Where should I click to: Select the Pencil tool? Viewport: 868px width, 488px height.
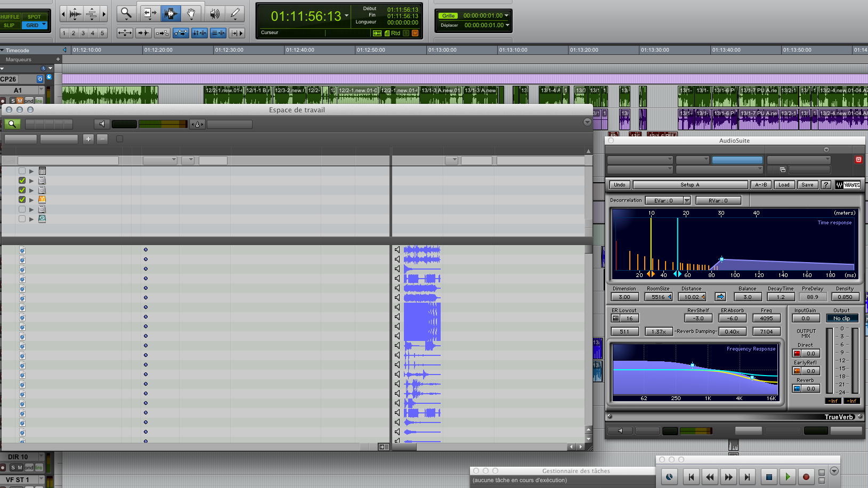pos(234,13)
